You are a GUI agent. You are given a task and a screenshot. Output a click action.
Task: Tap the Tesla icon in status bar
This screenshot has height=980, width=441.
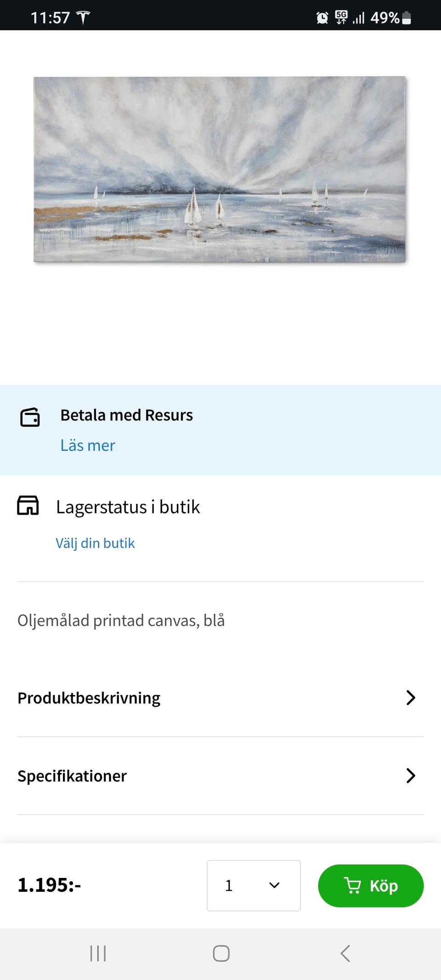coord(83,17)
